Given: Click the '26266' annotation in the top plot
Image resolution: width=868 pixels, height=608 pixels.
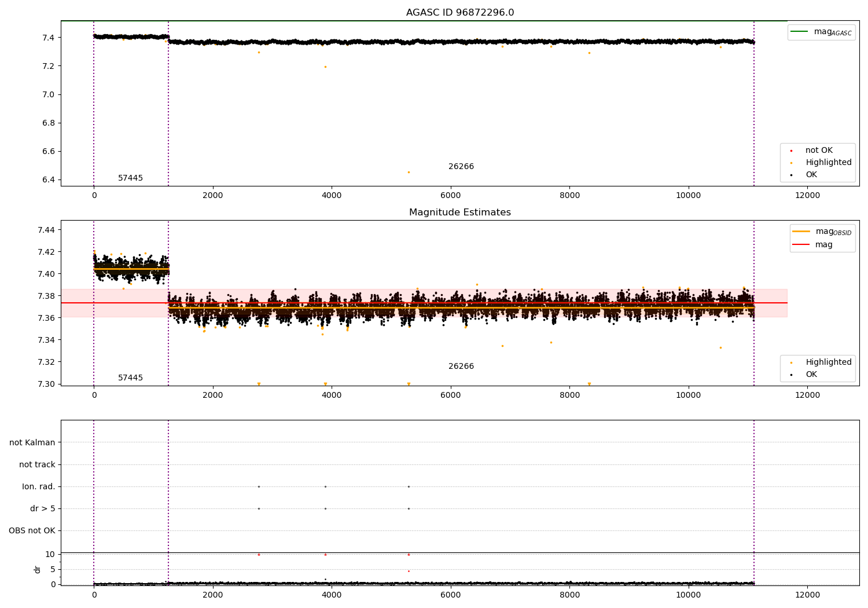Looking at the screenshot, I should click(461, 166).
